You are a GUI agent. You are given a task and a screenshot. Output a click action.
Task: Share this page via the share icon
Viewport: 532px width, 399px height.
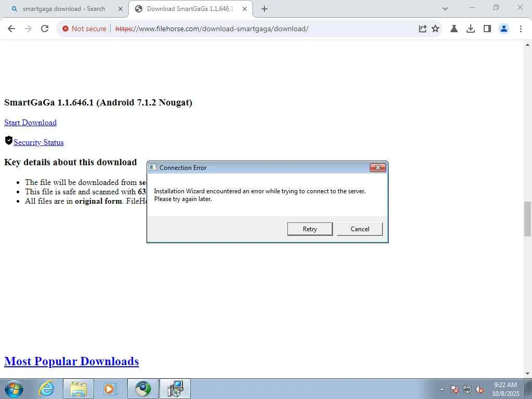[422, 29]
